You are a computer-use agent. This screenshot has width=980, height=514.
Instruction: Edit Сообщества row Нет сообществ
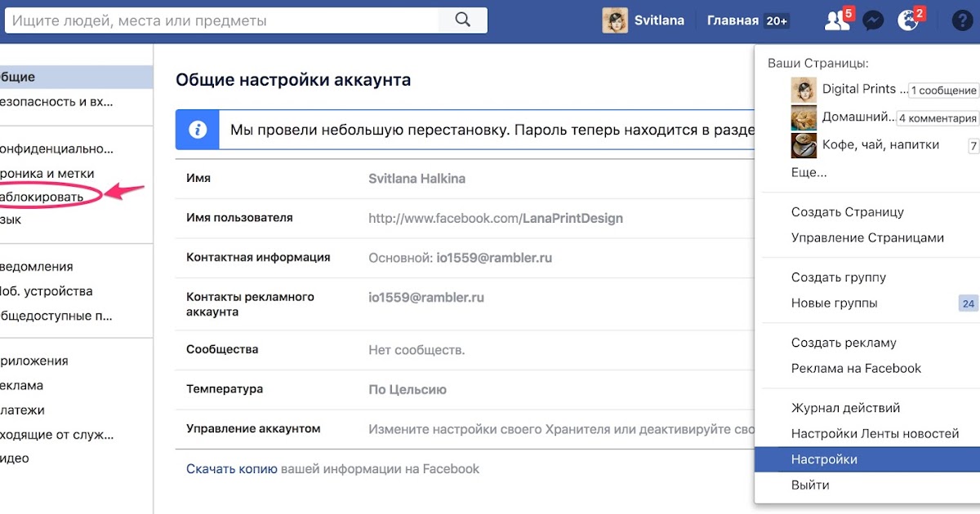pyautogui.click(x=465, y=350)
